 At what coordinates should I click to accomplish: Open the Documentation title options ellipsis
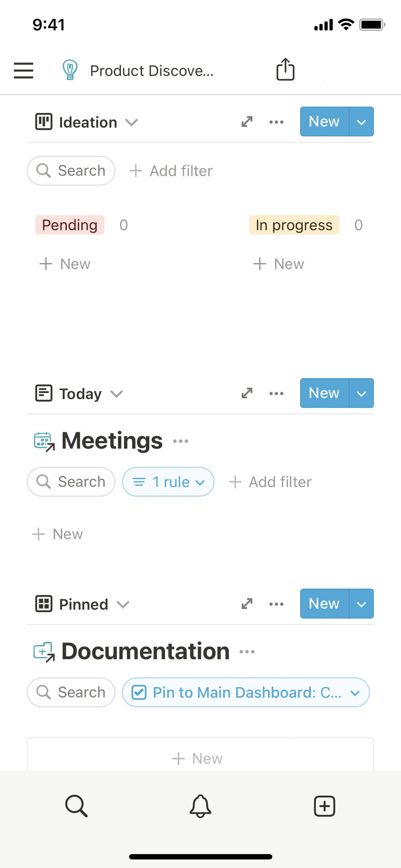[x=247, y=652]
